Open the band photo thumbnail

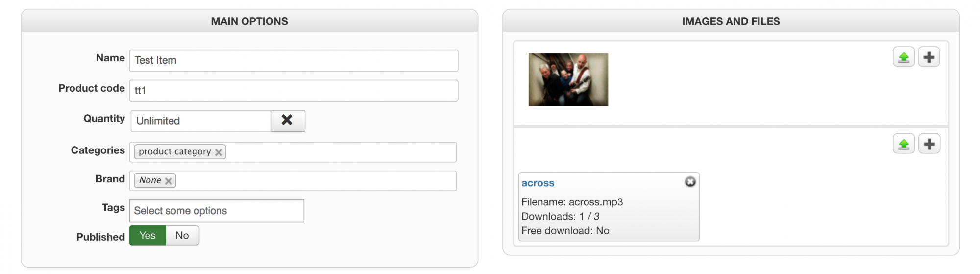(568, 79)
